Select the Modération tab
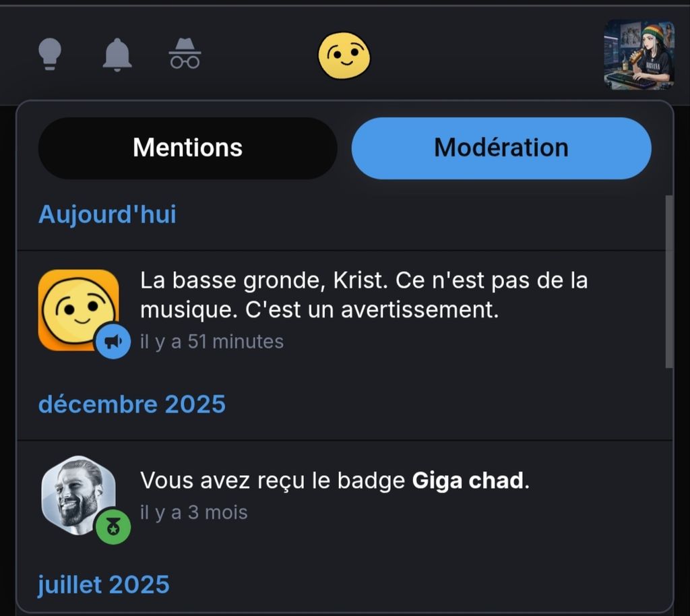The width and height of the screenshot is (690, 616). click(501, 148)
